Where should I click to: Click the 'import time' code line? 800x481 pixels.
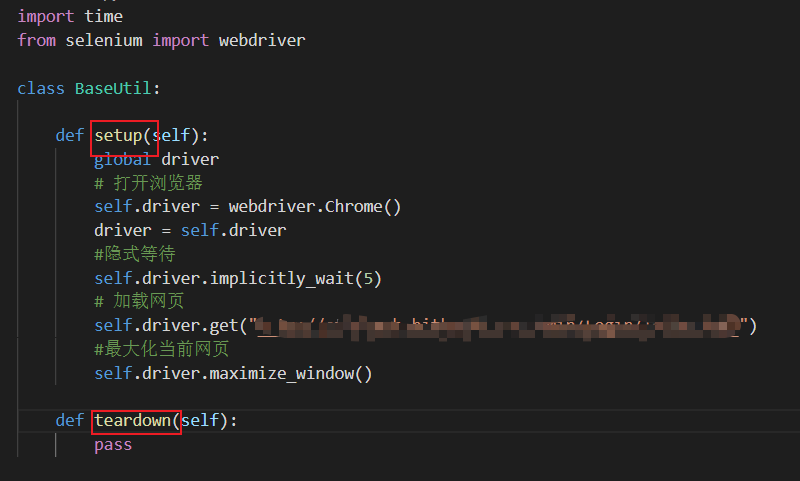click(x=70, y=16)
